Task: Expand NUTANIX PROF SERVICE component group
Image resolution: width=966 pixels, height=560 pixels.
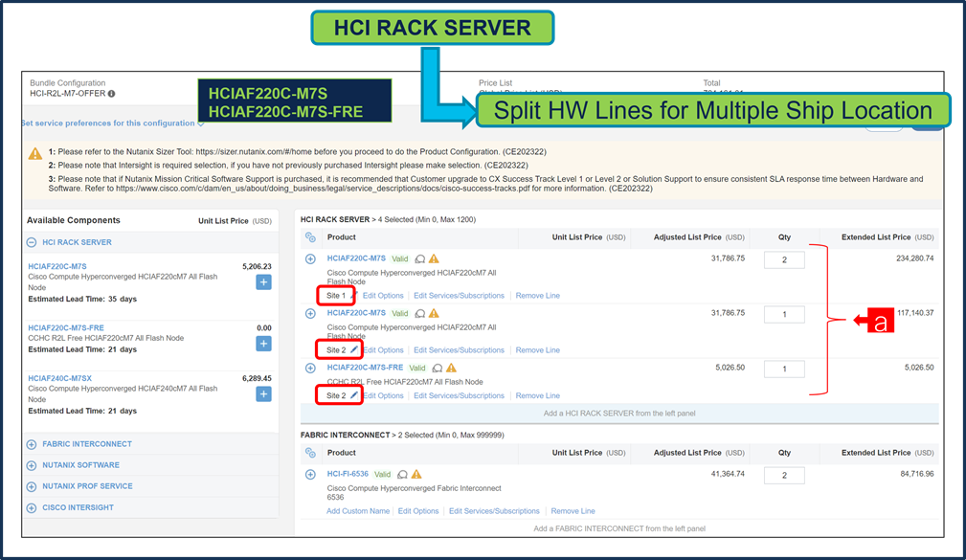Action: pos(32,486)
